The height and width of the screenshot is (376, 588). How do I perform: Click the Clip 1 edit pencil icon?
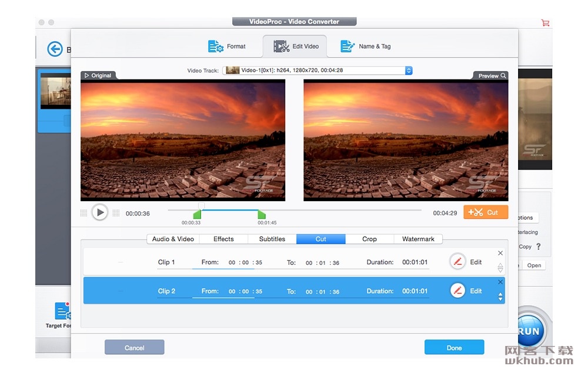click(x=457, y=261)
